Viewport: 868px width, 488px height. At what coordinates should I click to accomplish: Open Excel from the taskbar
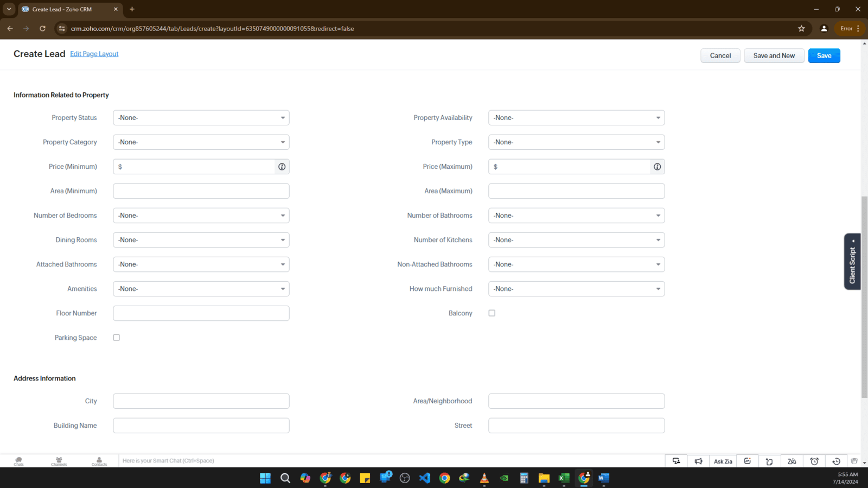(564, 478)
